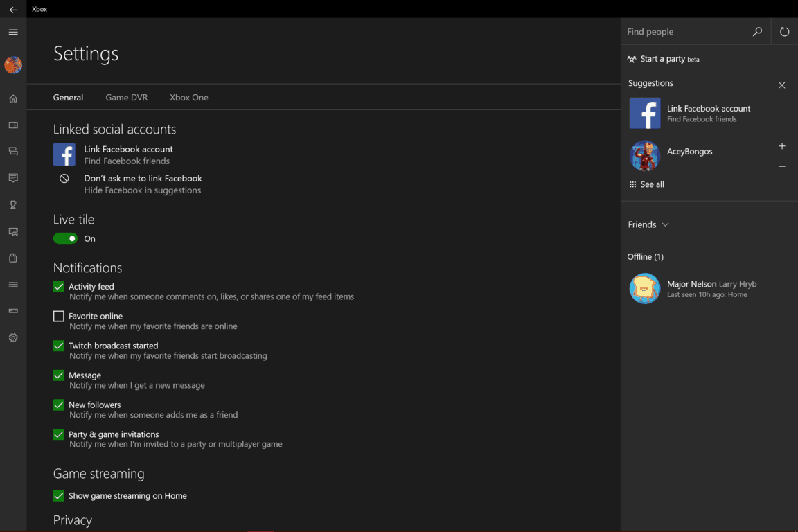This screenshot has height=532, width=798.
Task: Open AceyBongos name in suggestions
Action: tap(690, 151)
